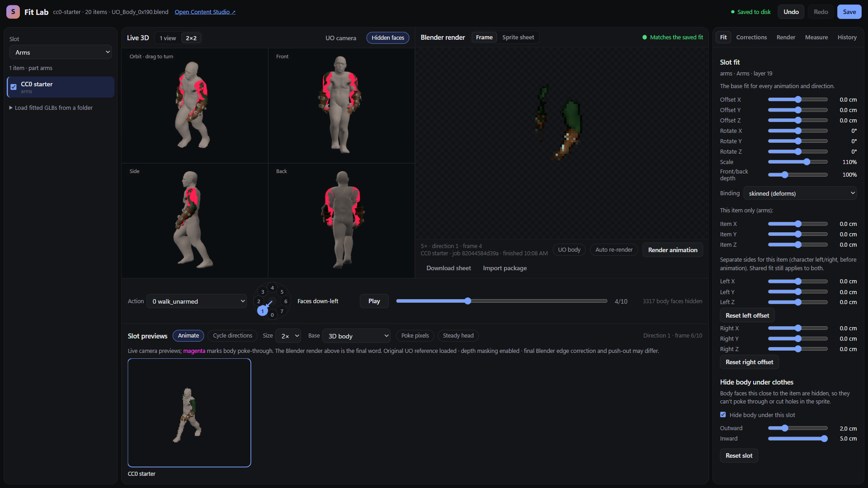Select direction 4 on the direction dial
The height and width of the screenshot is (488, 868).
272,287
